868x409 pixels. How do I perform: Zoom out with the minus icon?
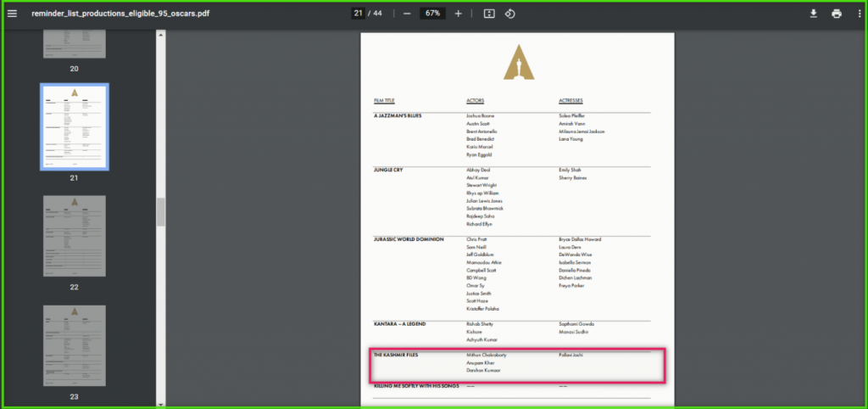407,14
